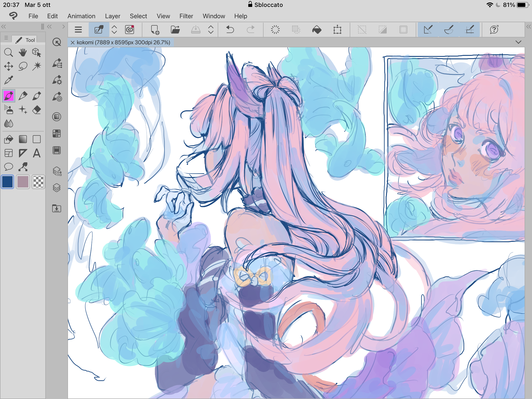Select the Eraser tool
The image size is (532, 399).
point(37,110)
